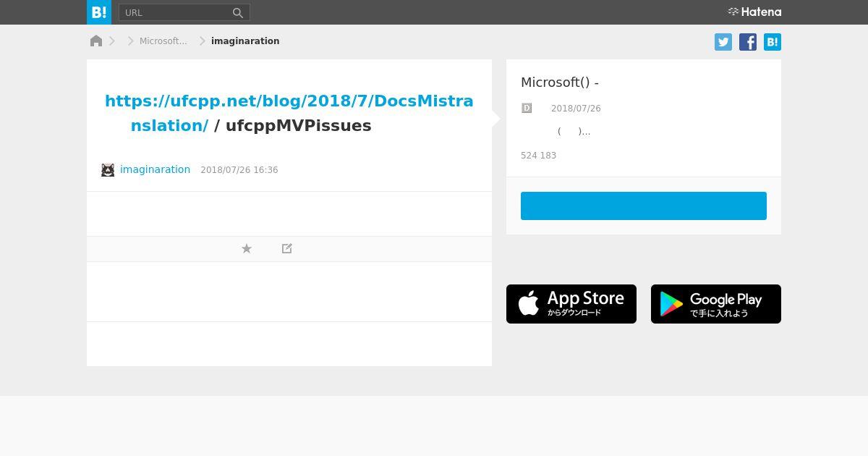
Task: Open the ufcpp.net DocsMistranslation link
Action: (289, 113)
